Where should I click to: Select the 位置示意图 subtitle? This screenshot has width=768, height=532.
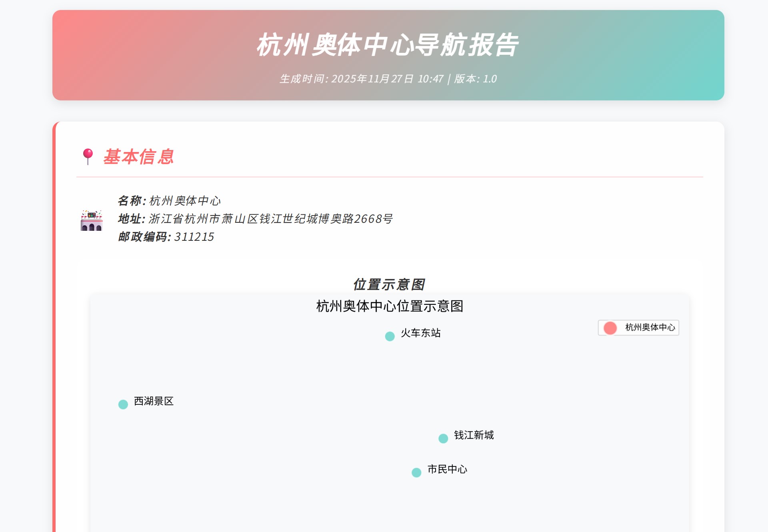390,284
